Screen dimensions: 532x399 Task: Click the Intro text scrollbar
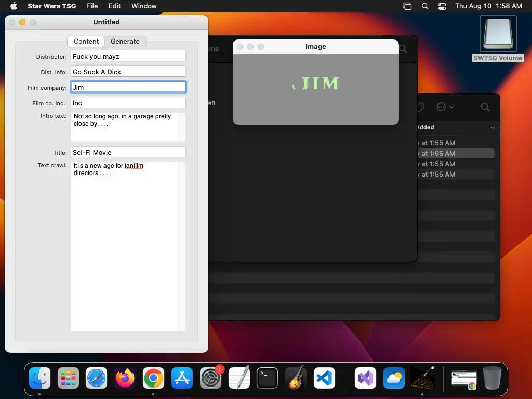pyautogui.click(x=181, y=127)
